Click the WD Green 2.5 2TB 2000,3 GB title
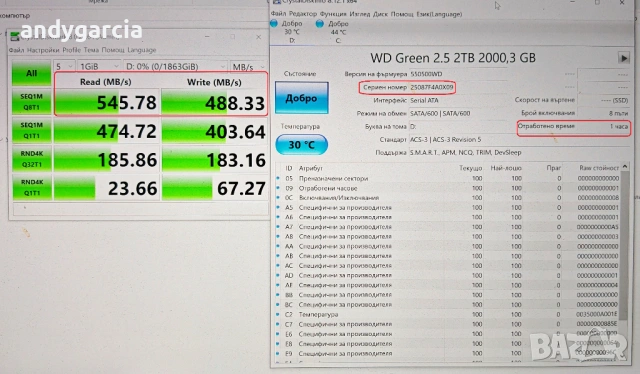 (453, 58)
